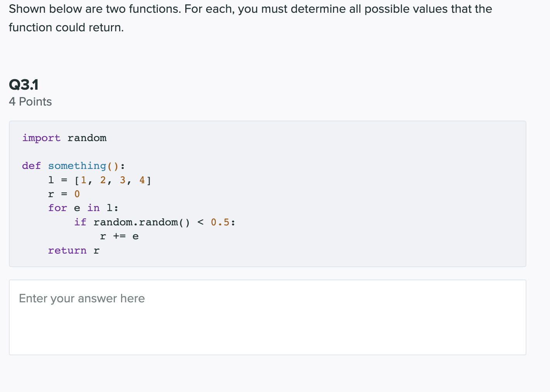Image resolution: width=550 pixels, height=392 pixels.
Task: Click the random.random() condition line
Action: coord(154,222)
